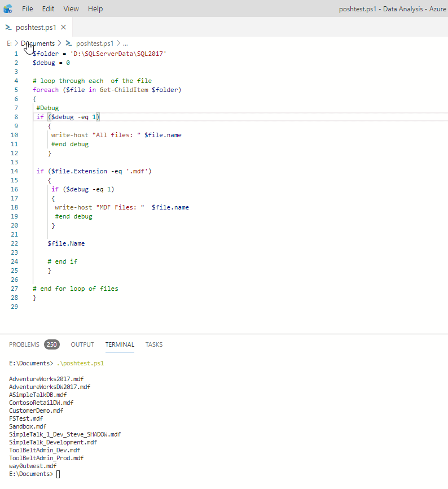Viewport: 448px width, 489px height.
Task: Open the File menu
Action: click(x=28, y=9)
